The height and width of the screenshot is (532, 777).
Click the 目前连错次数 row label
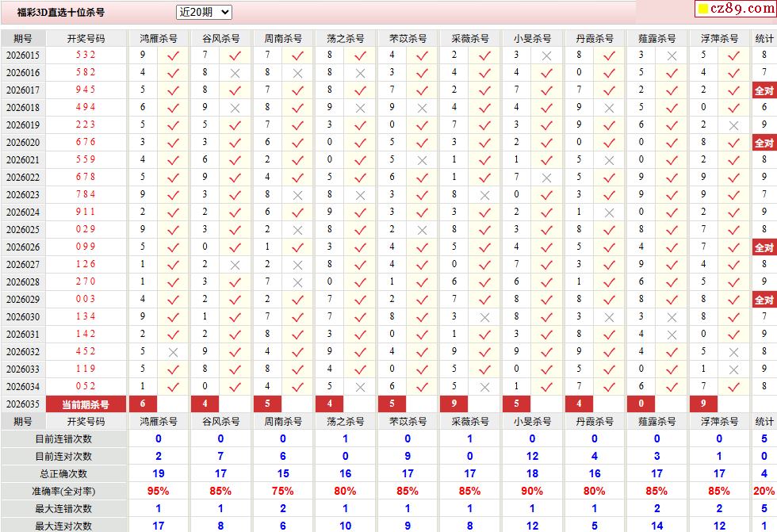click(x=63, y=439)
